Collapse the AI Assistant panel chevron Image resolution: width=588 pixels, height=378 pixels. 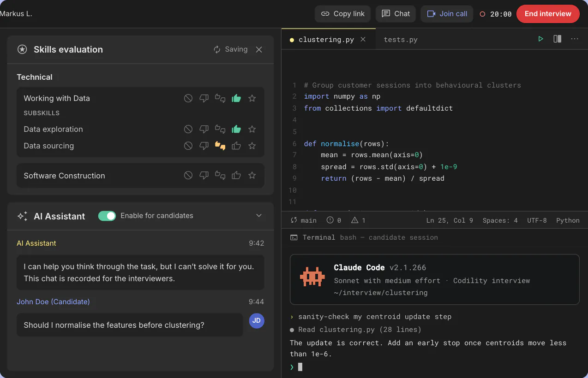[259, 216]
